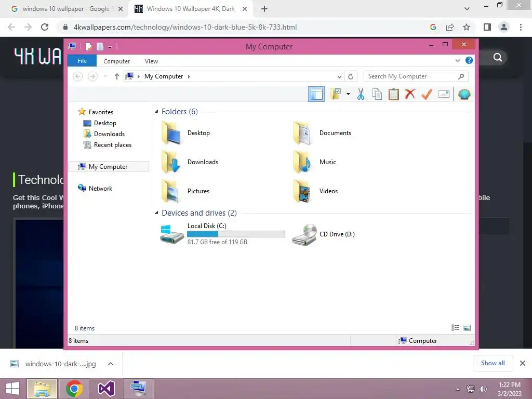Open the folder options toolbar icon
532x399 pixels.
(x=336, y=94)
